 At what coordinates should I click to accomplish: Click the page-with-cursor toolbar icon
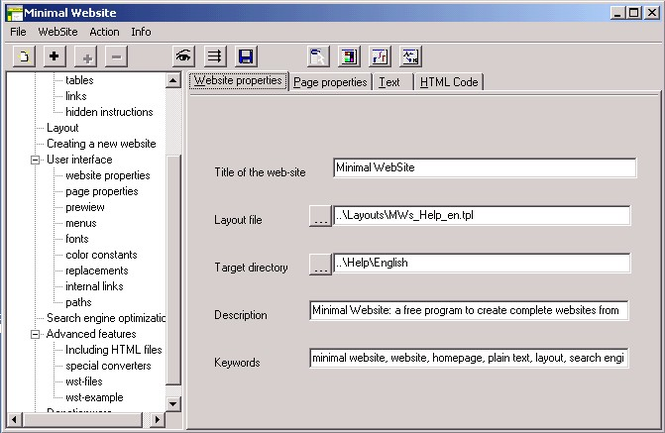tap(318, 56)
